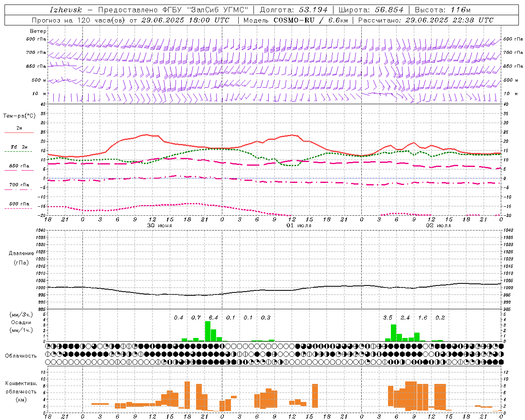Click the Облачность cloudiness label

coord(21,356)
